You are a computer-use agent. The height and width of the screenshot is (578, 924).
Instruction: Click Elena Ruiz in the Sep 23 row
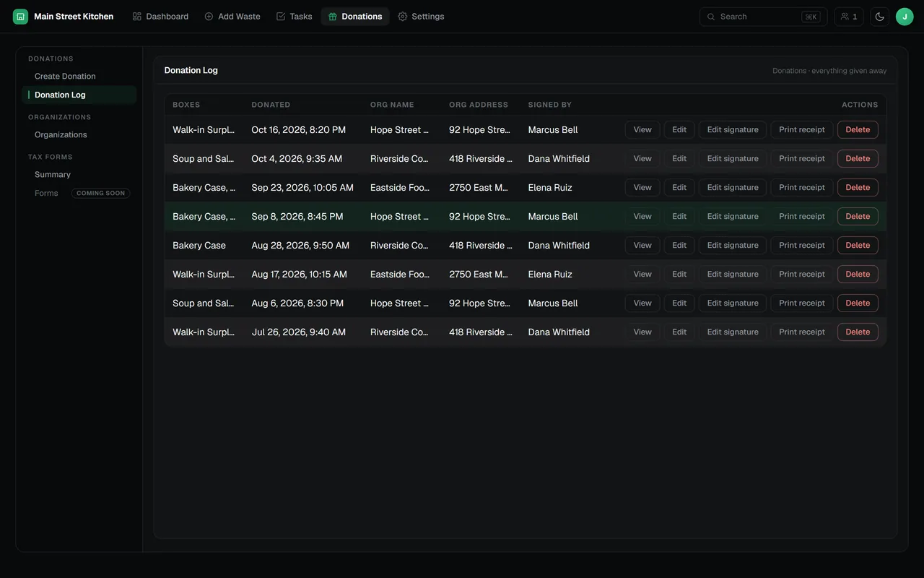point(550,188)
